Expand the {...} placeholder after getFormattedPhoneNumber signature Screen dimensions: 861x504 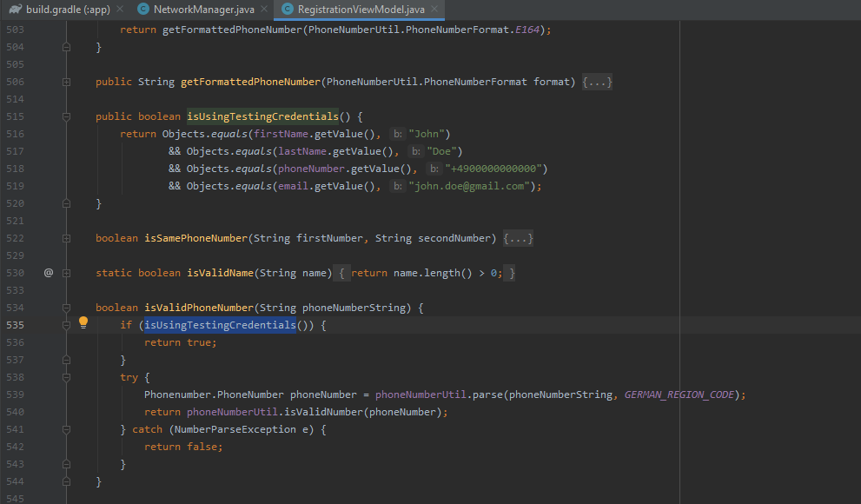pos(597,82)
